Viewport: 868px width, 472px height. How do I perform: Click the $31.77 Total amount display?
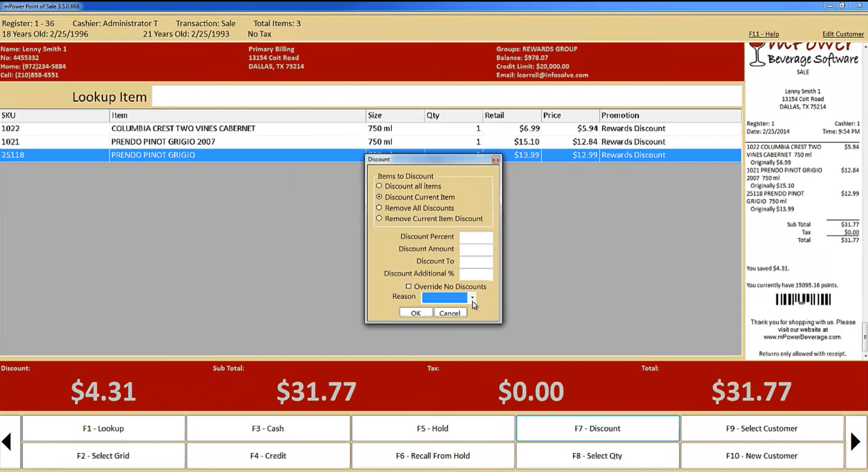pyautogui.click(x=752, y=391)
